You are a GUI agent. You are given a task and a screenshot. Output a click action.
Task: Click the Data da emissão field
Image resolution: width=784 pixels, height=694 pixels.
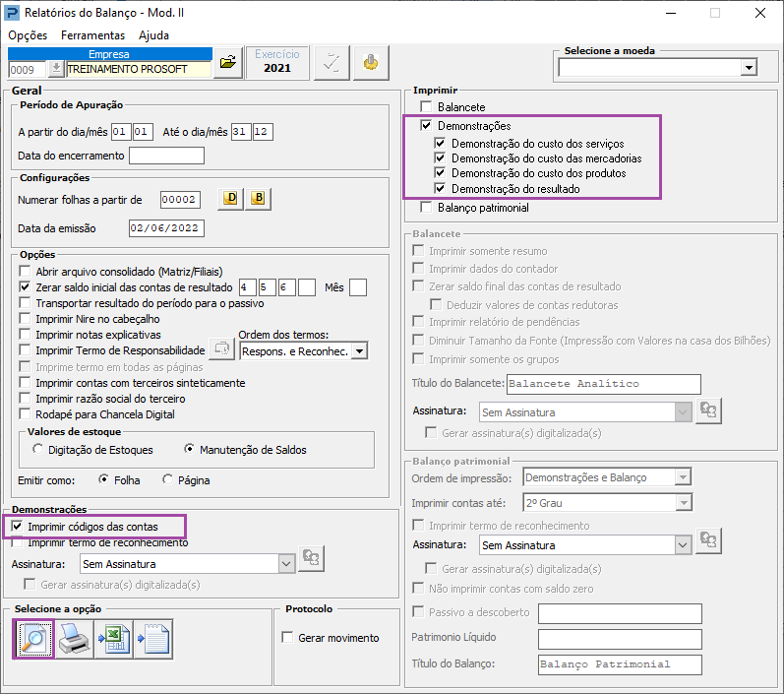166,228
